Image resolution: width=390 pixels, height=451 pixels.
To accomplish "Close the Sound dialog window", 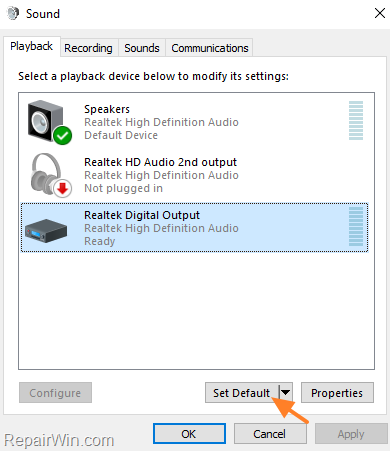I will click(x=380, y=13).
